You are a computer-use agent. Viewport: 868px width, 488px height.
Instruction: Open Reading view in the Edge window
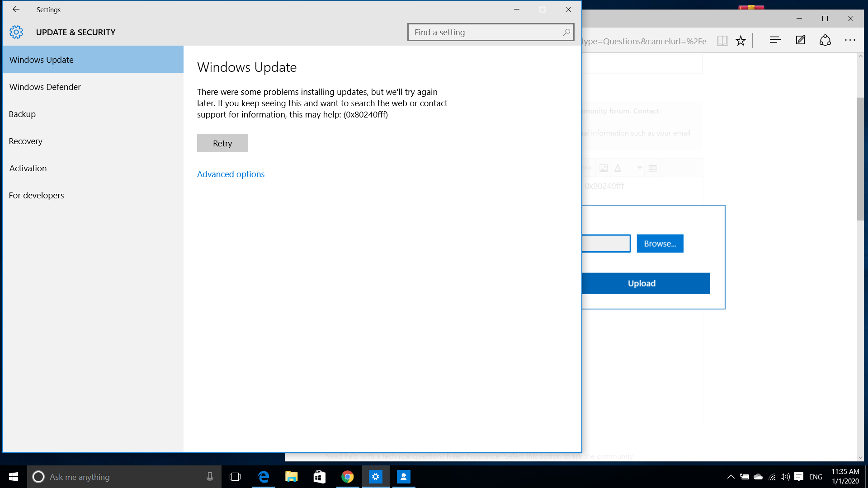[722, 41]
